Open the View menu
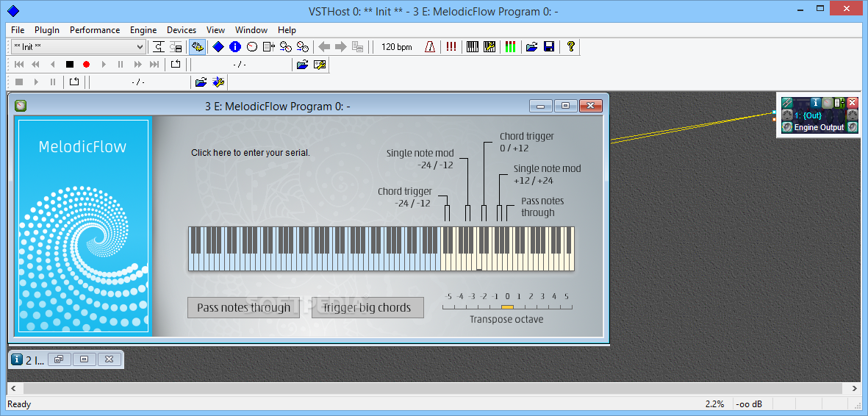The image size is (868, 416). (x=216, y=30)
